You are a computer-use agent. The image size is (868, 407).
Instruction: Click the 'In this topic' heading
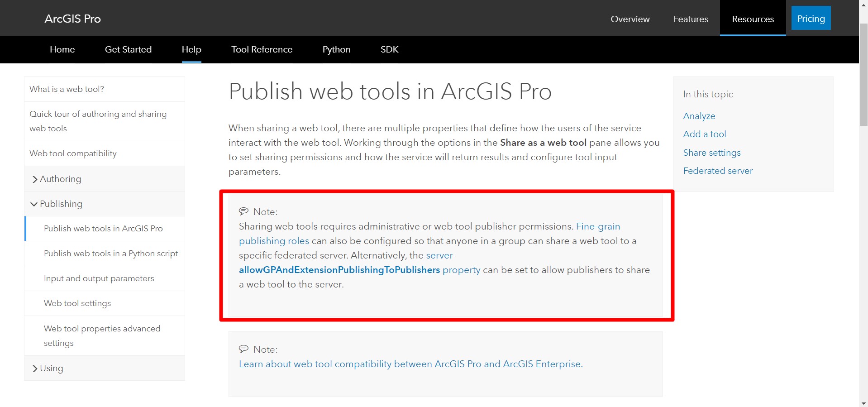tap(708, 94)
